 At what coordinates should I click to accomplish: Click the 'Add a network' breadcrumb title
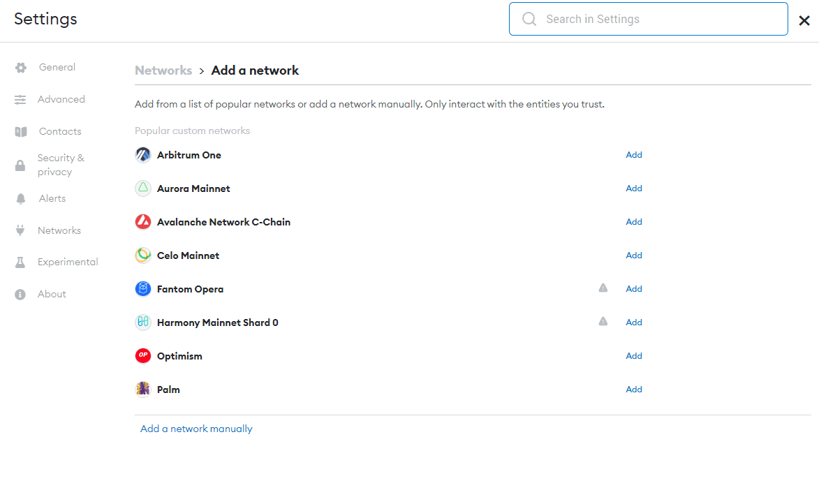[x=255, y=71]
